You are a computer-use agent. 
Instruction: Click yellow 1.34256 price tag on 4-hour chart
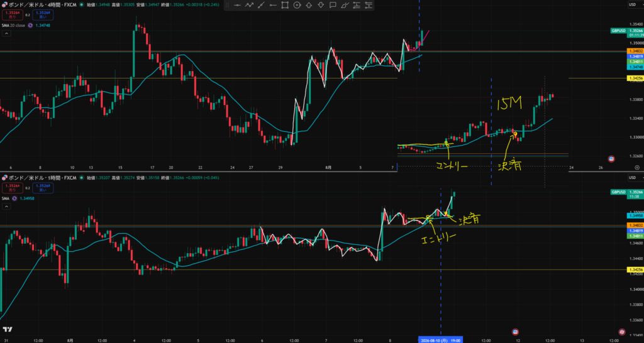point(635,77)
